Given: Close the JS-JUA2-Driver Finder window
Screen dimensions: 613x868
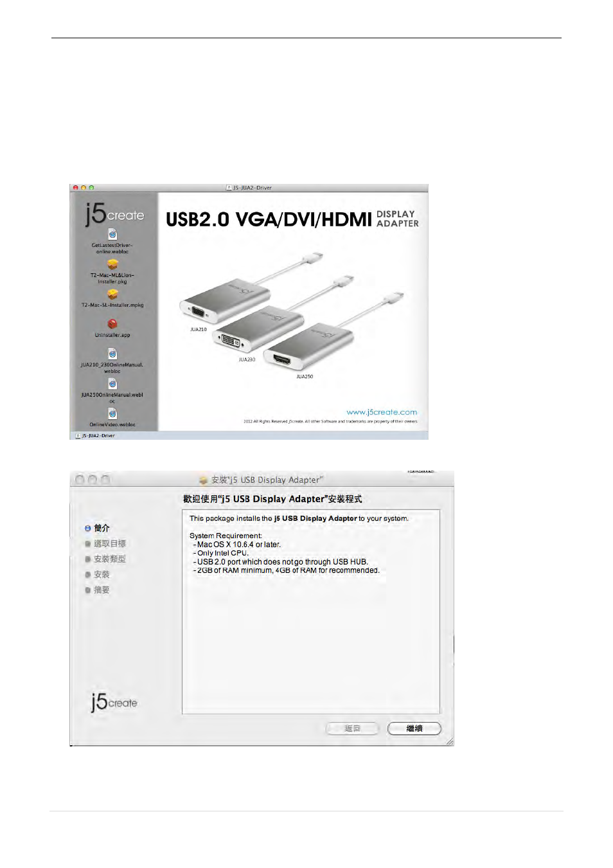Looking at the screenshot, I should point(76,188).
